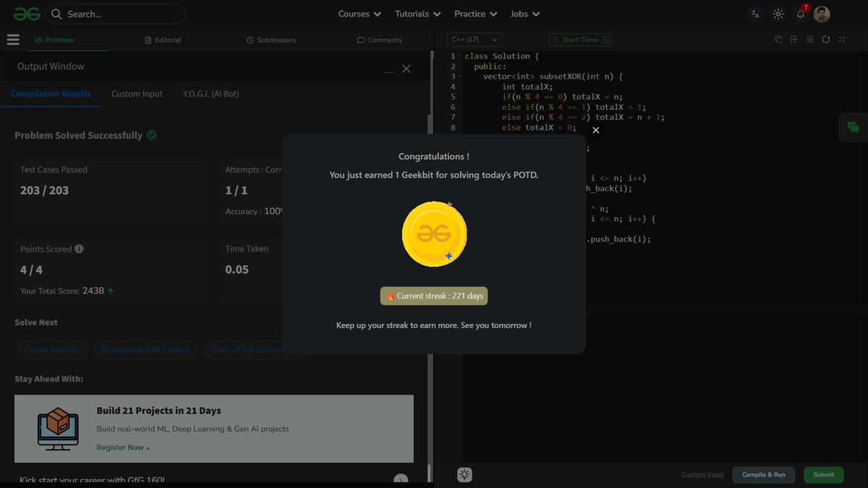Screen dimensions: 868x488
Task: Click the Time Taken 0.05 value
Action: tap(237, 270)
